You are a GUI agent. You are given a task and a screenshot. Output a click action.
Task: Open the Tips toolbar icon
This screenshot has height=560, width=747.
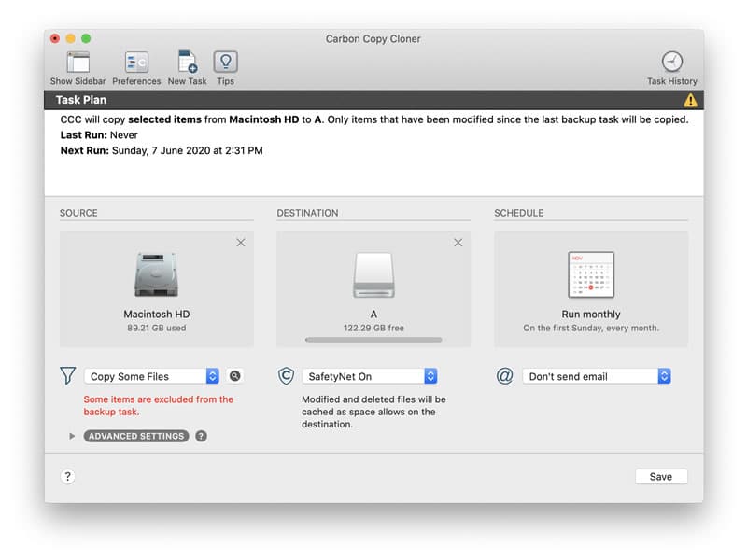(x=225, y=63)
